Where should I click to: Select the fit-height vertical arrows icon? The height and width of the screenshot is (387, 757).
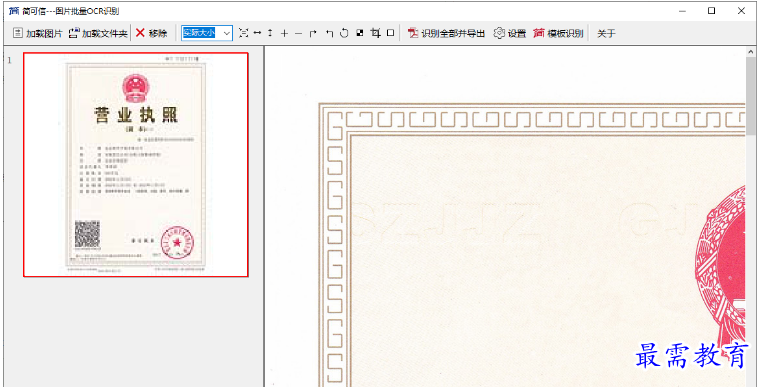point(270,33)
